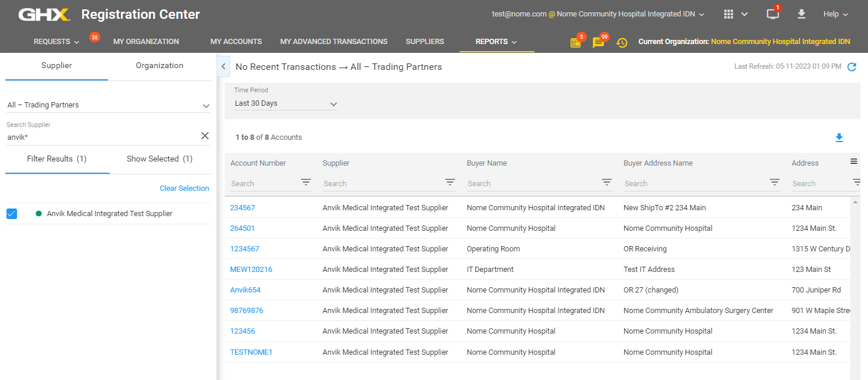Expand the Reports menu
Image resolution: width=868 pixels, height=380 pixels.
(497, 42)
